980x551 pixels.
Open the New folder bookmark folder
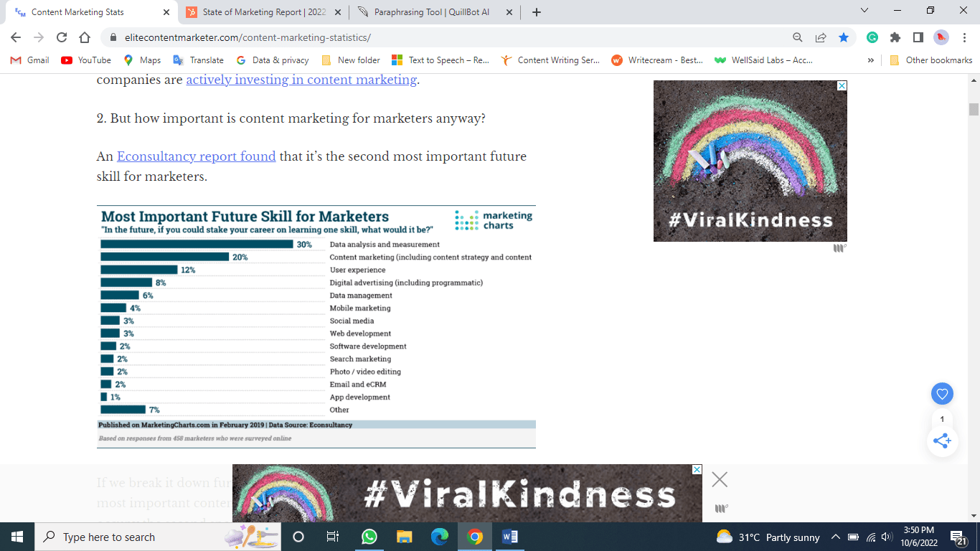point(351,60)
